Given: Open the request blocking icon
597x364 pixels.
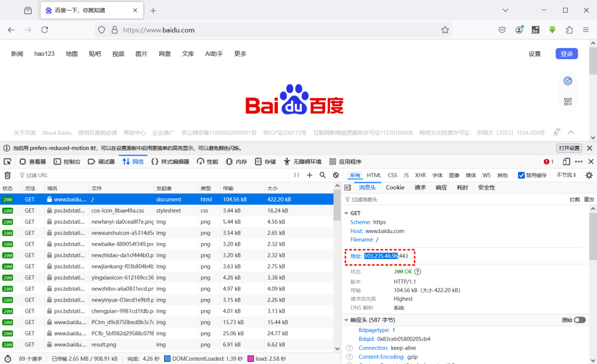Looking at the screenshot, I should (336, 175).
